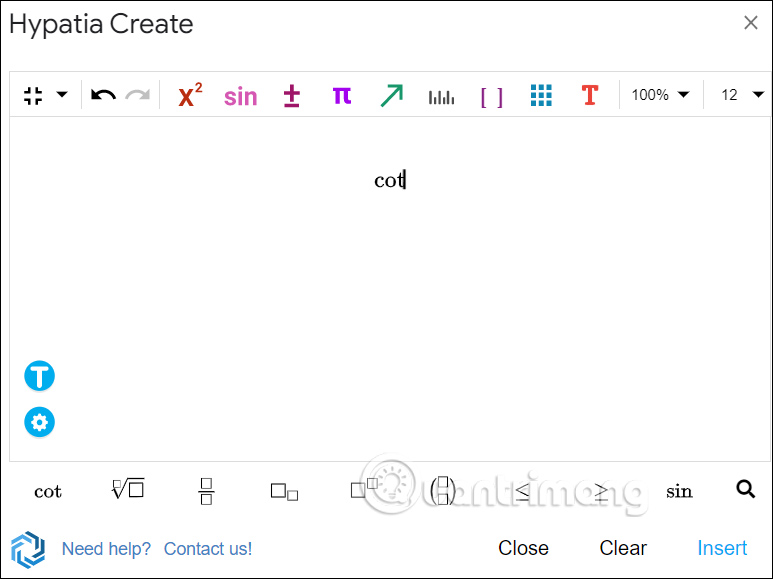Search symbols with the magnifier icon
Viewport: 773px width, 579px height.
745,489
